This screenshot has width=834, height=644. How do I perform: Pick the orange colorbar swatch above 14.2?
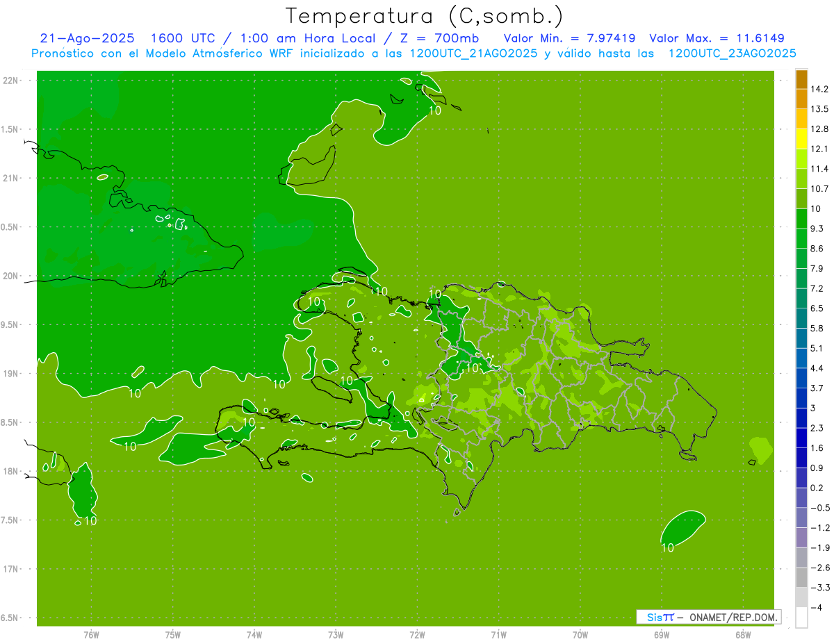(x=801, y=79)
